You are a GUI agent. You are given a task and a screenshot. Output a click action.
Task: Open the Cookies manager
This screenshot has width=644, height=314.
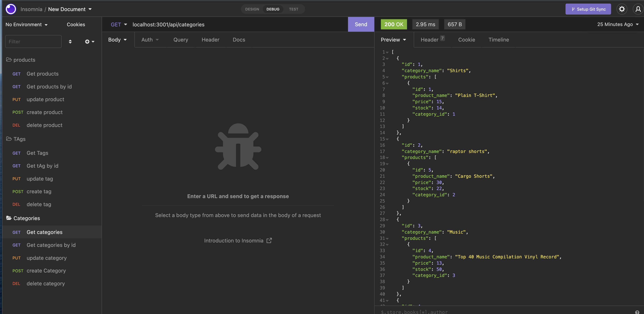tap(76, 25)
